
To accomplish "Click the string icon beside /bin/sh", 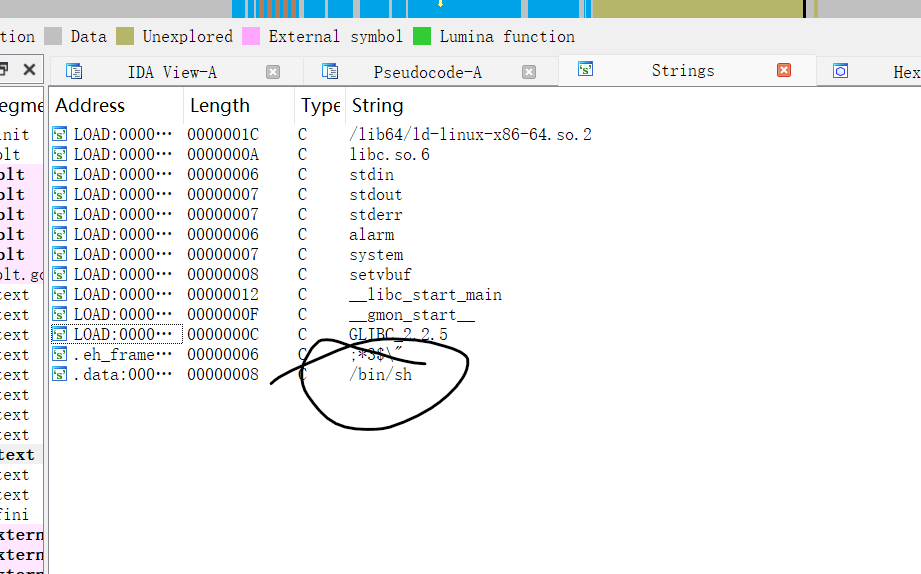I will tap(60, 375).
